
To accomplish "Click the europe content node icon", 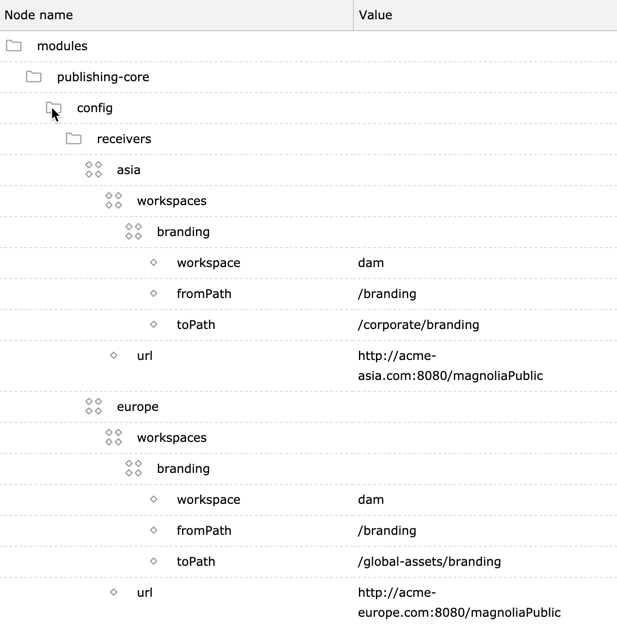I will tap(94, 407).
